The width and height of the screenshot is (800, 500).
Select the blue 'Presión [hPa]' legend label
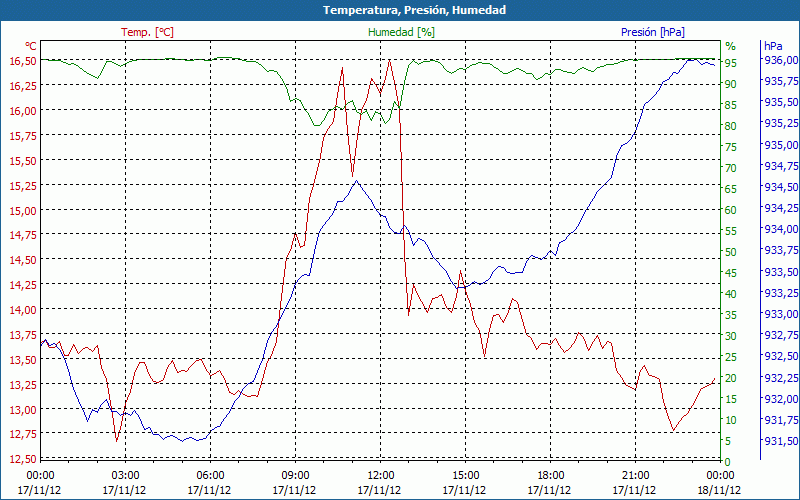[x=653, y=32]
